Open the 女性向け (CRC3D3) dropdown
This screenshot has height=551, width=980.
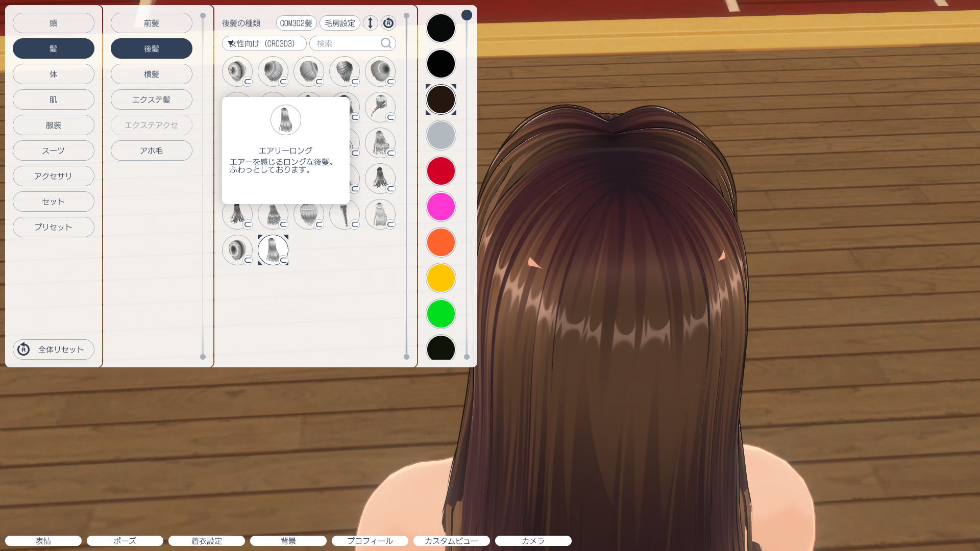pos(264,43)
